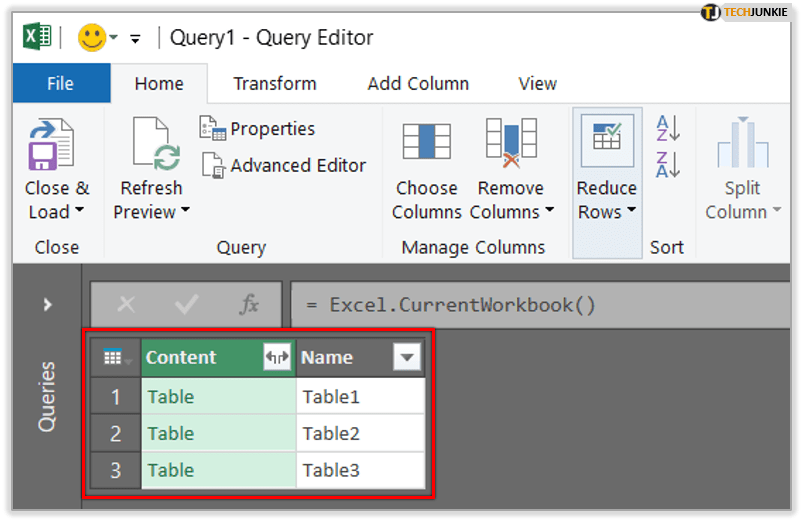Open the Advanced Editor

click(285, 165)
